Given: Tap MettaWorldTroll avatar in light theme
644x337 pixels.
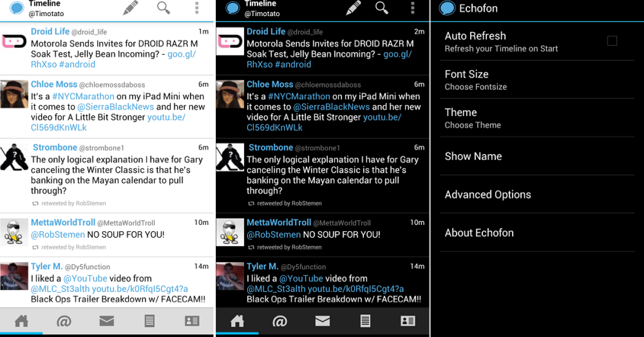Looking at the screenshot, I should click(14, 232).
